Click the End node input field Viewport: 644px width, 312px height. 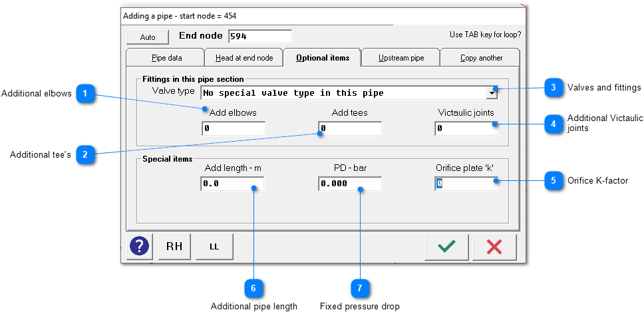pyautogui.click(x=259, y=37)
